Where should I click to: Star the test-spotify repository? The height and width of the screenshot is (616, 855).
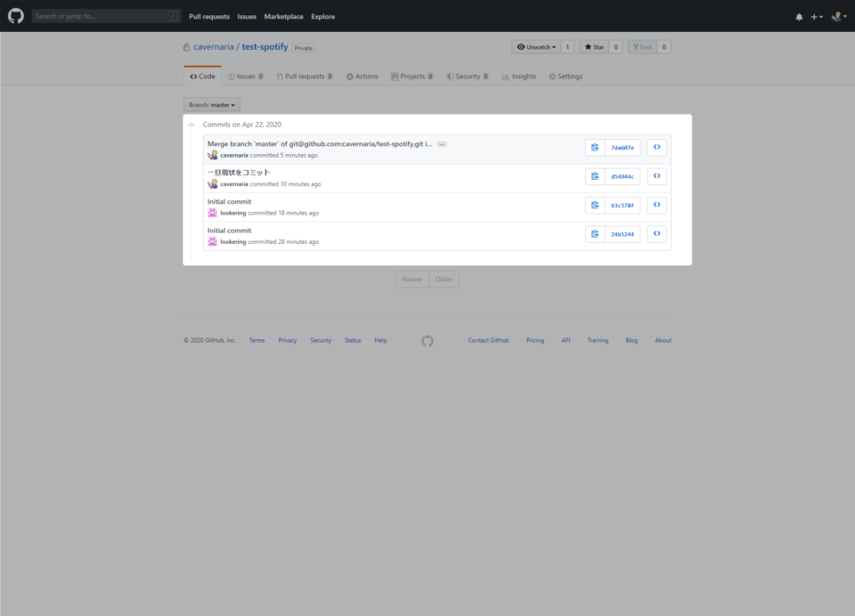595,46
